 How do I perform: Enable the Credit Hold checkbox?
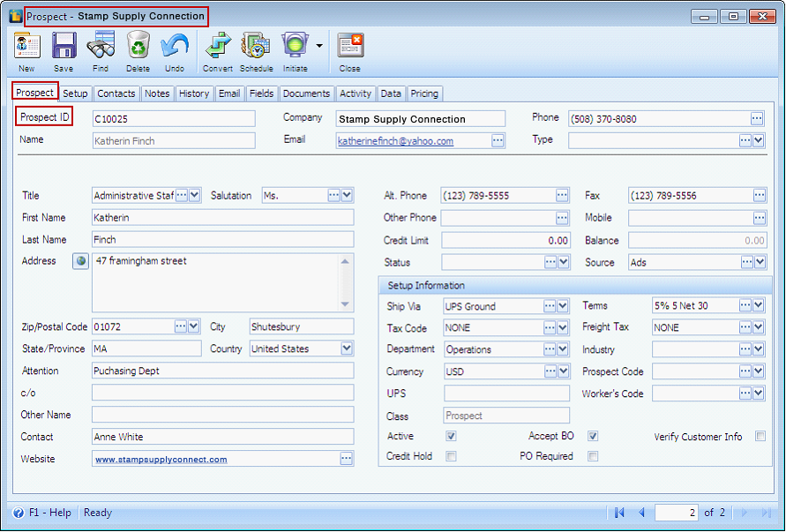pos(451,456)
